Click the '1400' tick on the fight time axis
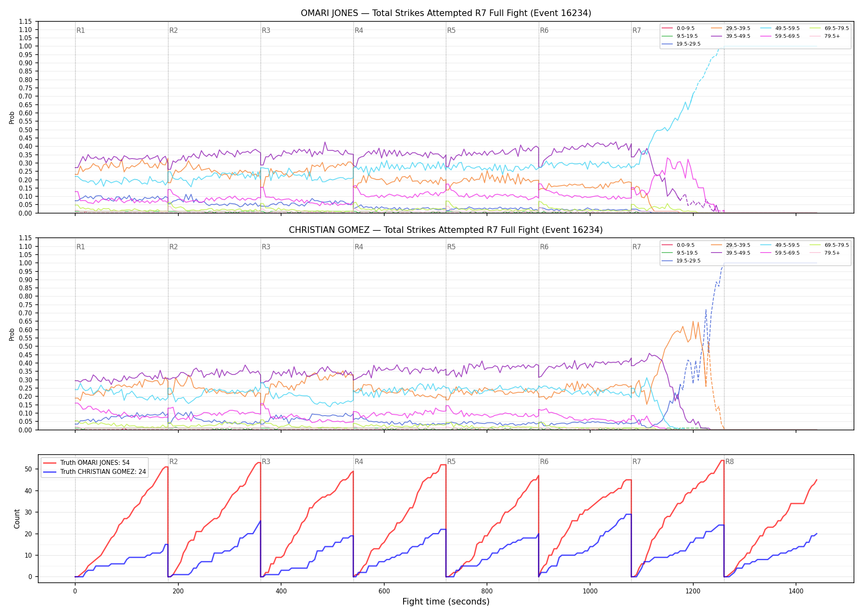Image resolution: width=863 pixels, height=616 pixels. tap(796, 591)
